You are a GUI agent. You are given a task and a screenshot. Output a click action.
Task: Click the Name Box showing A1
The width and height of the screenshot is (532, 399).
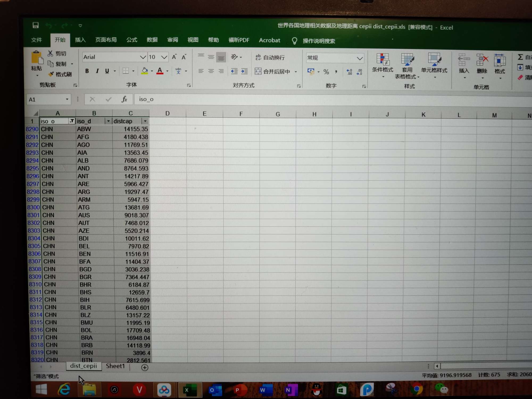pos(45,99)
